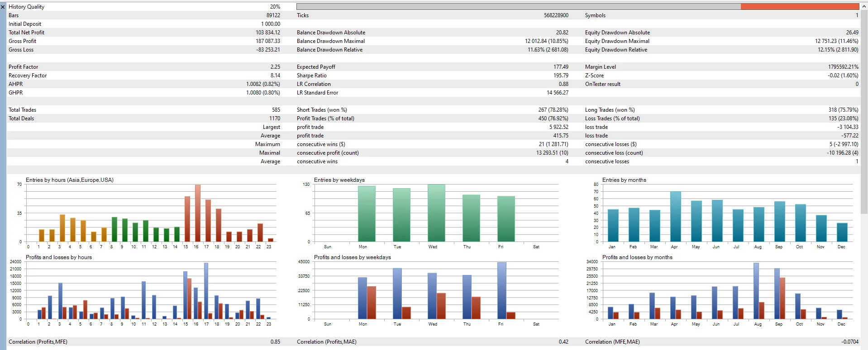Click the Entries by hours chart title

coord(70,180)
